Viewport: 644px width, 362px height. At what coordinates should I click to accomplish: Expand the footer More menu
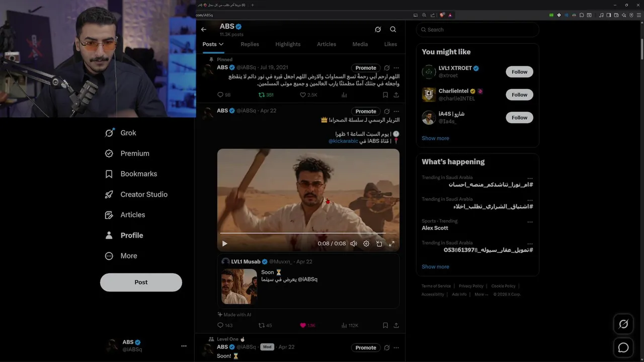481,294
